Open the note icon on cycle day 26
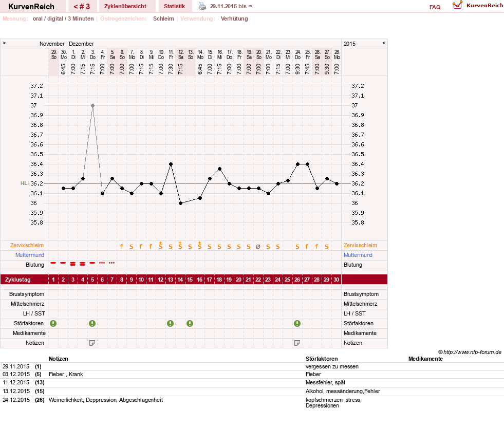The height and width of the screenshot is (427, 504). click(x=297, y=343)
